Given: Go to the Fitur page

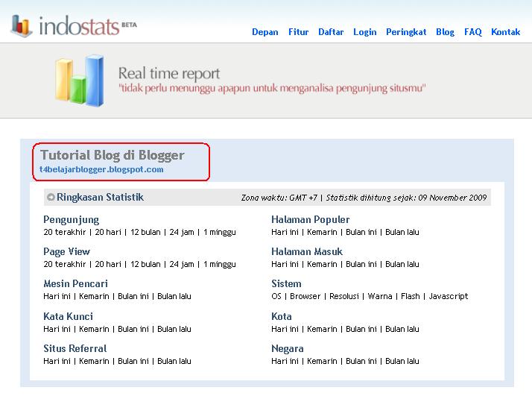Looking at the screenshot, I should click(x=298, y=32).
